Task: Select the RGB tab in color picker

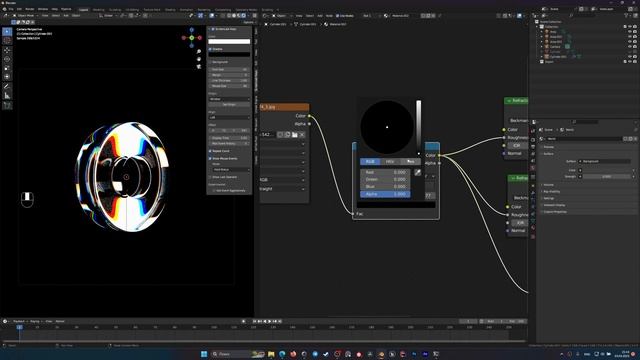Action: click(x=370, y=162)
